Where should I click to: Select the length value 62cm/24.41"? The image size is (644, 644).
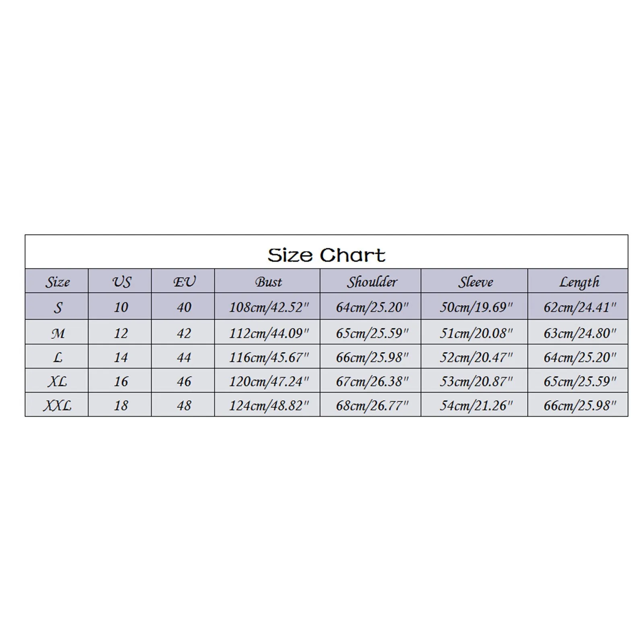[580, 308]
